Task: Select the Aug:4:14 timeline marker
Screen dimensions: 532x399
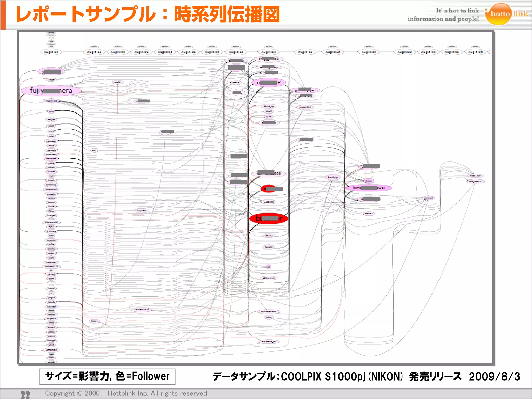Action: click(269, 52)
